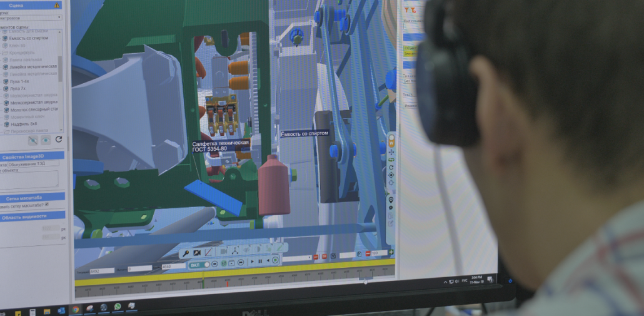644x316 pixels.
Task: Select the diagonal line tool icon
Action: pyautogui.click(x=208, y=253)
